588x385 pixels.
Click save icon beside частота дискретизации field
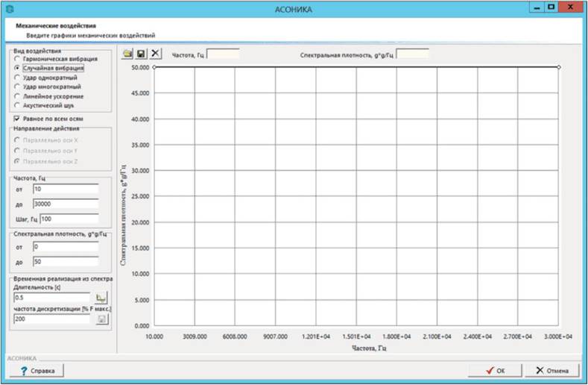click(102, 319)
